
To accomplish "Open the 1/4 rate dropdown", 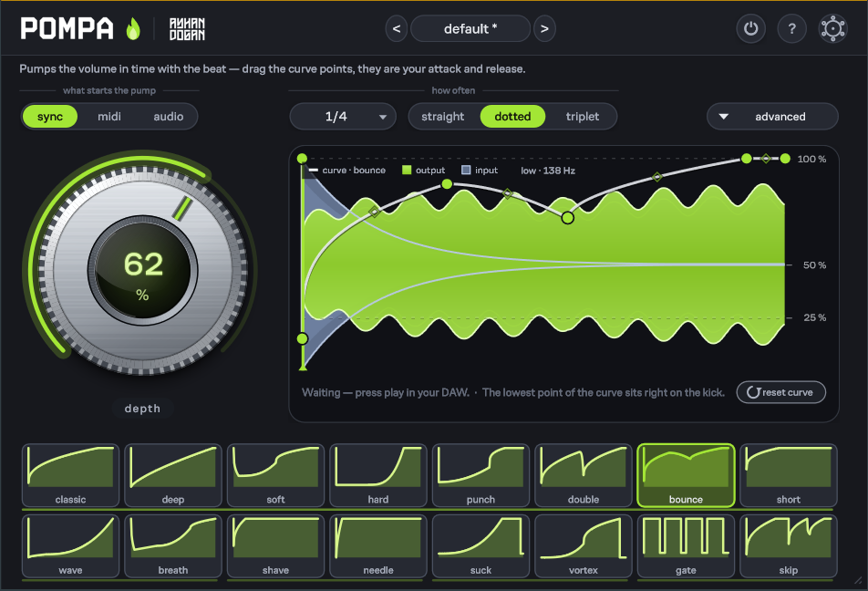I will click(343, 117).
